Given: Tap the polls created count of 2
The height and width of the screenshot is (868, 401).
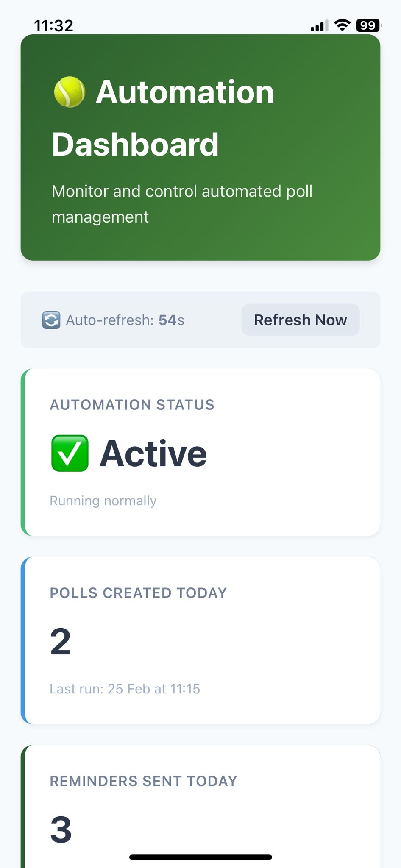Looking at the screenshot, I should point(61,641).
